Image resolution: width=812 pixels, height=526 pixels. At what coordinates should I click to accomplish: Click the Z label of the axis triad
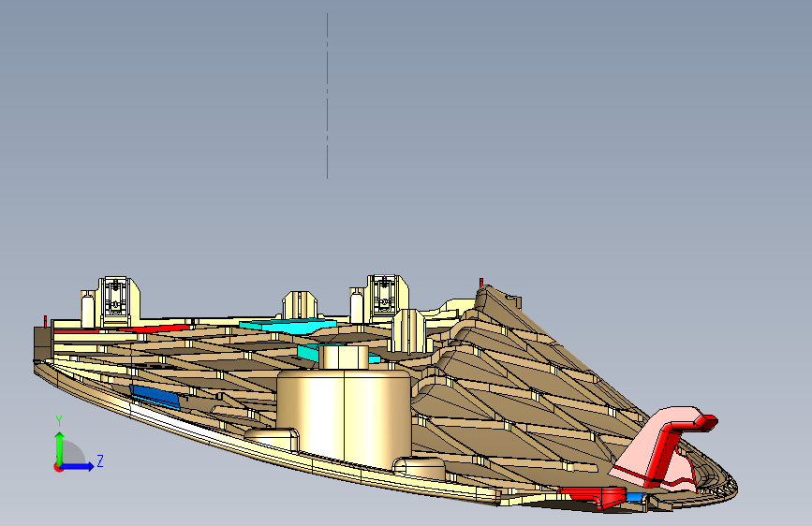pyautogui.click(x=100, y=460)
